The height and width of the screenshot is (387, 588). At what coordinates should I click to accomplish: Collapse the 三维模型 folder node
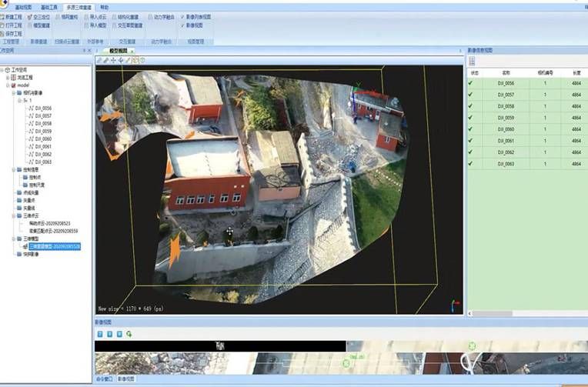point(14,239)
